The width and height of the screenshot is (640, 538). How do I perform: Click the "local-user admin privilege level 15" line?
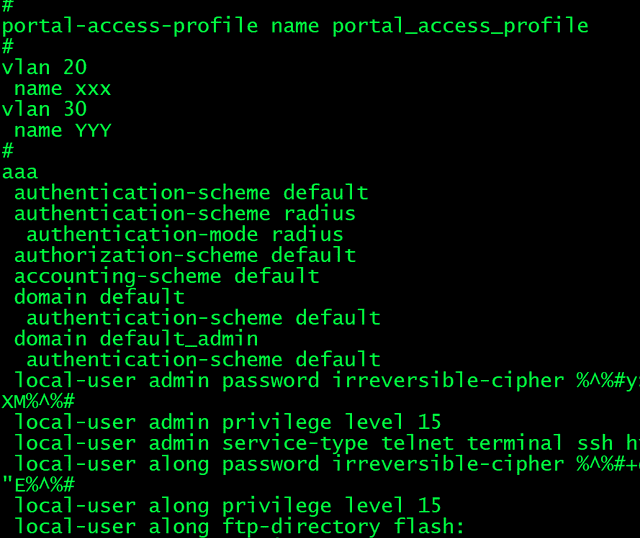click(227, 422)
